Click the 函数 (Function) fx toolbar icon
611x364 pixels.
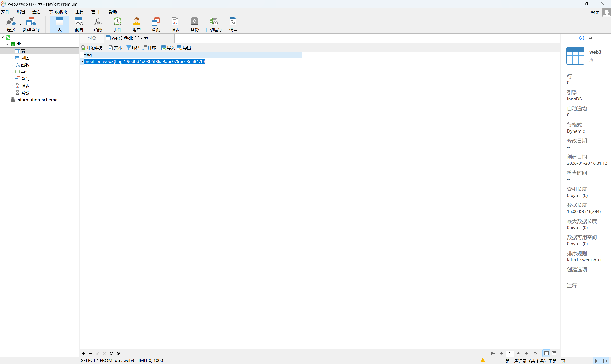click(98, 24)
